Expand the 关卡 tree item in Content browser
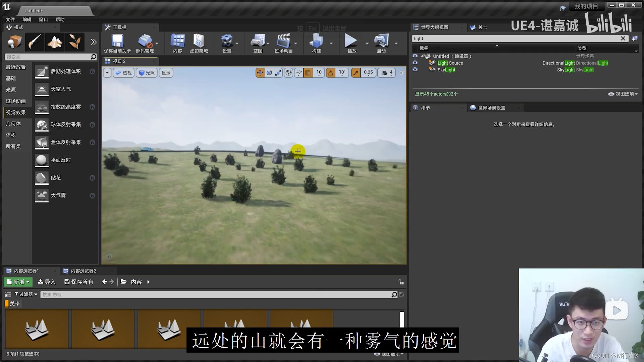The image size is (644, 362). coord(6,303)
